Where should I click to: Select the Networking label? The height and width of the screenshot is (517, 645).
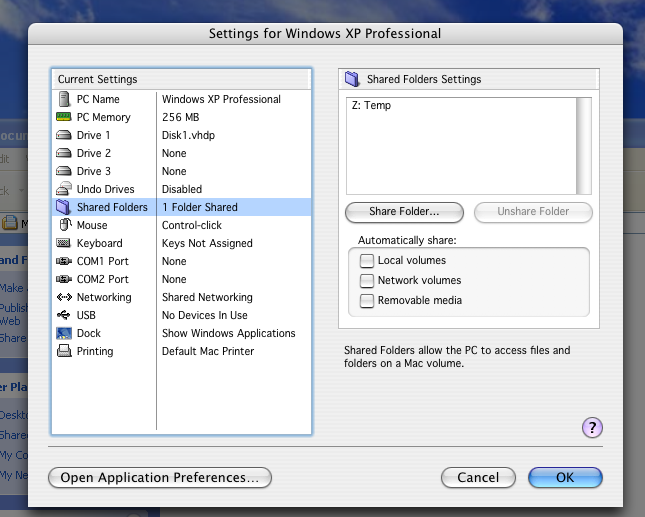point(104,297)
